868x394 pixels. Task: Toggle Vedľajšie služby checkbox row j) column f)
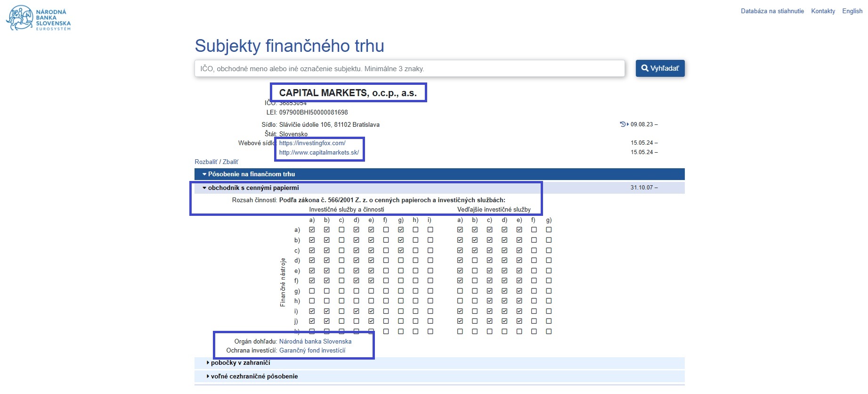pos(534,321)
